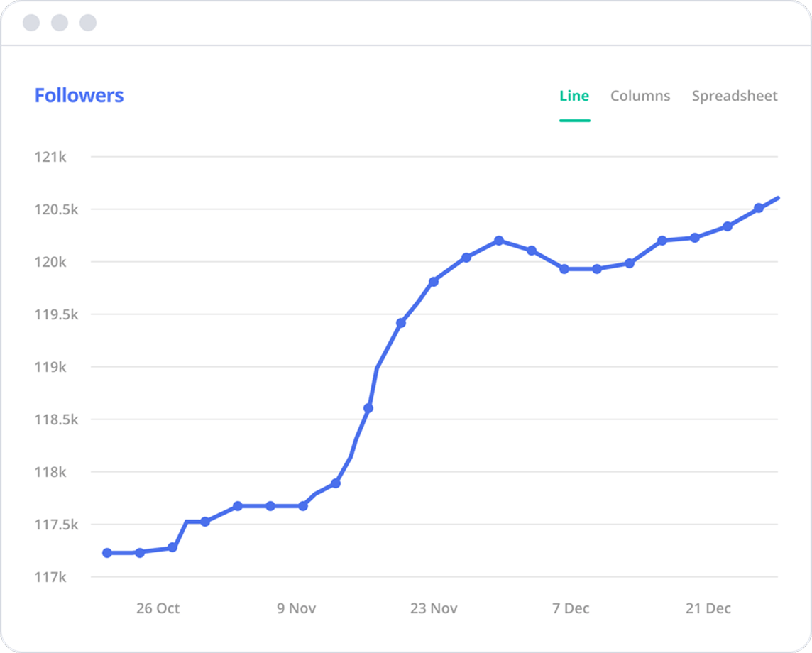
Task: Click the data point above 23 Nov
Action: (434, 281)
